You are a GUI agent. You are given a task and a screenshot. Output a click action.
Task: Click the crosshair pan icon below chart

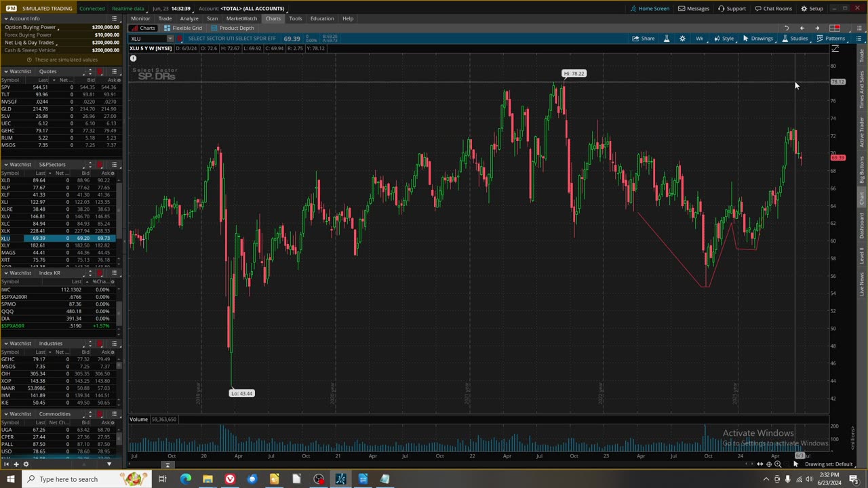[x=769, y=464]
